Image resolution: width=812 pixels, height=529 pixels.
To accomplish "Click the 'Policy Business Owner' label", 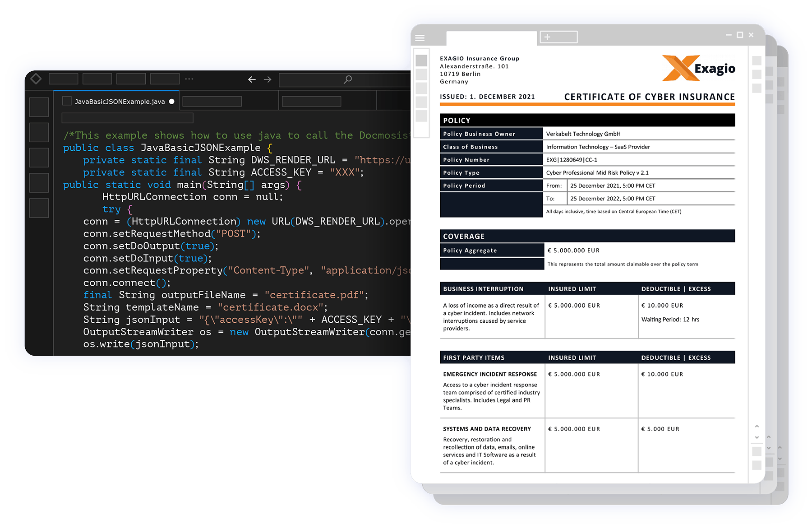I will [479, 134].
